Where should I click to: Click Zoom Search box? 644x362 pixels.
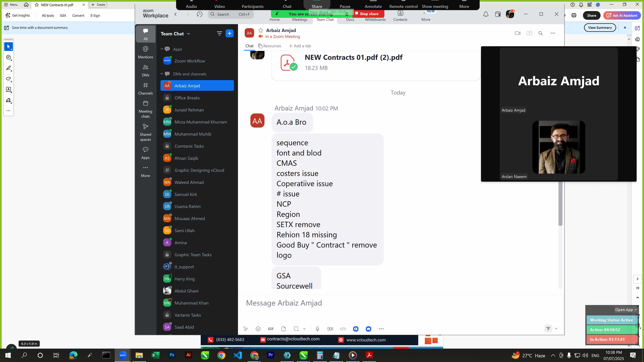pyautogui.click(x=230, y=14)
